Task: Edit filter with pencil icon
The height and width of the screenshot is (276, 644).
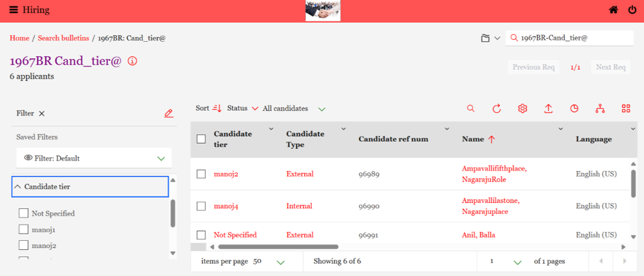Action: point(168,114)
